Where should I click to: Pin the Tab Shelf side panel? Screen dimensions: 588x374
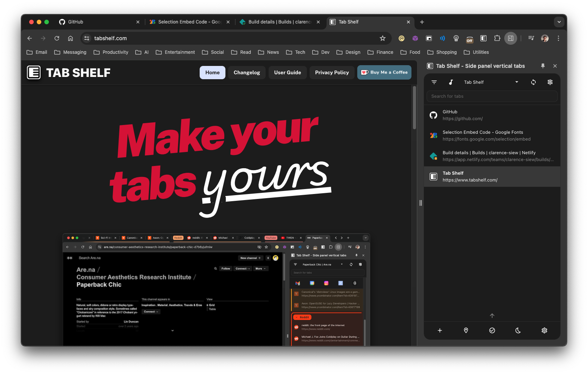coord(543,66)
